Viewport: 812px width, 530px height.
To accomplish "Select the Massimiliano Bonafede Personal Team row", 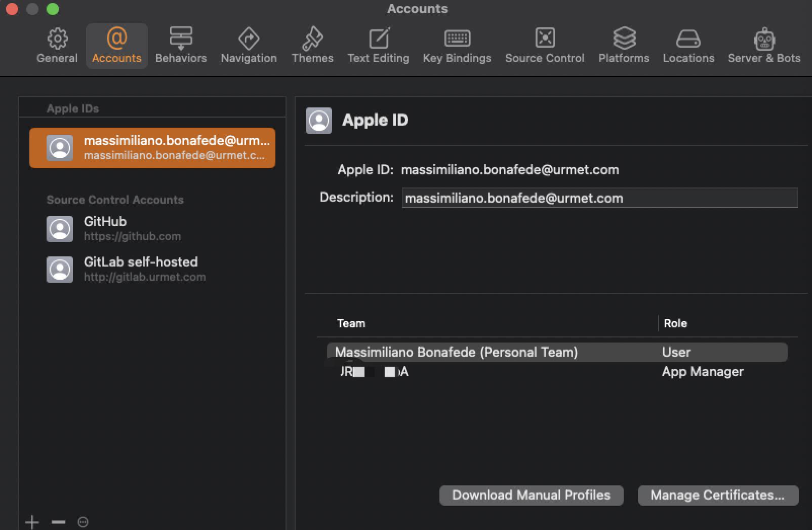I will pos(557,352).
